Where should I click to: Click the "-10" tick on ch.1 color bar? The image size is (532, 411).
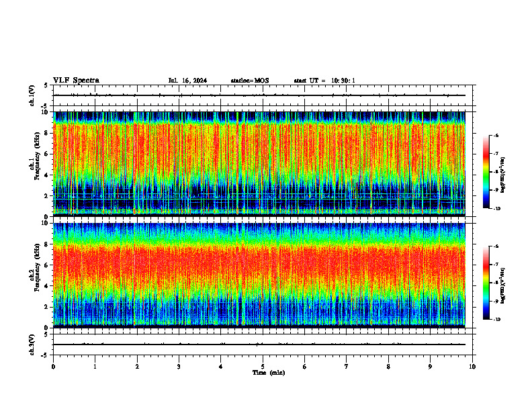click(x=496, y=209)
